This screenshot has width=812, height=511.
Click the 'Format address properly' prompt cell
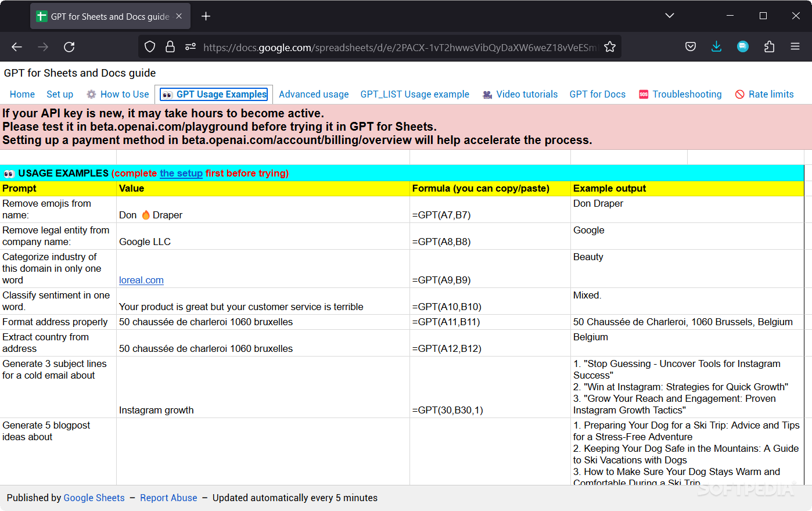58,322
